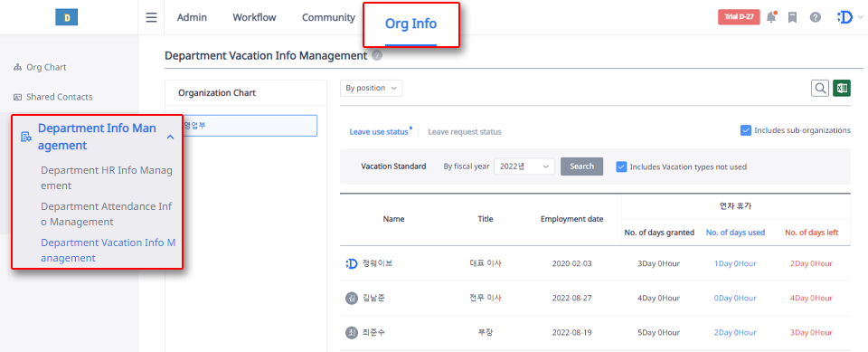
Task: Click the Title column header
Action: tap(486, 220)
